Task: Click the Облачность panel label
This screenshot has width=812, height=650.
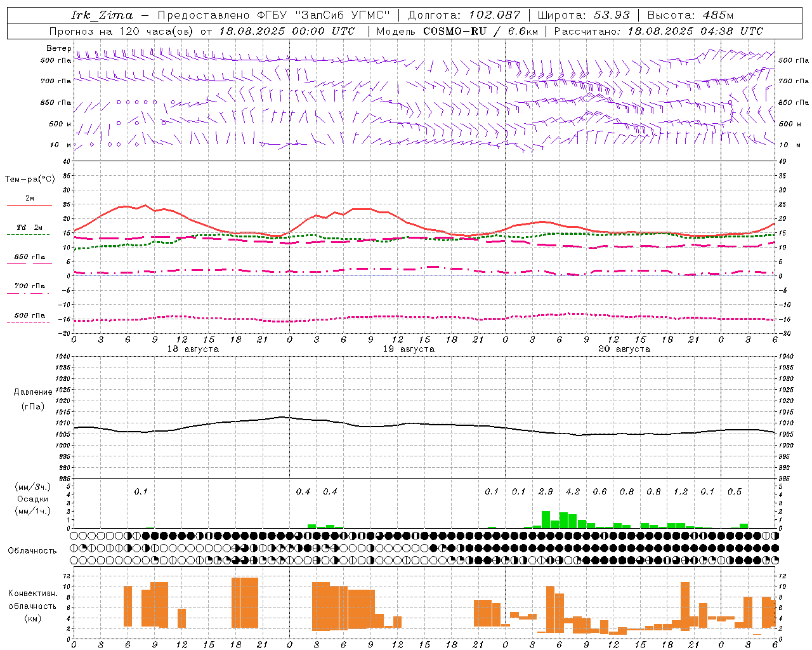Action: pos(32,550)
